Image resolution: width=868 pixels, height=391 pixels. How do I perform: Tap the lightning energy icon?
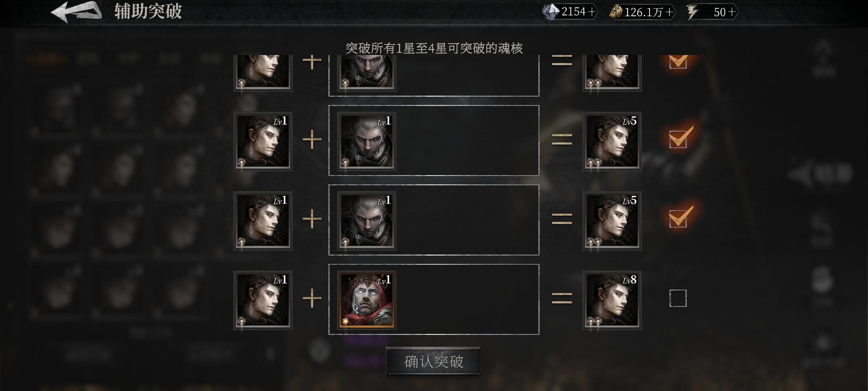tap(692, 12)
